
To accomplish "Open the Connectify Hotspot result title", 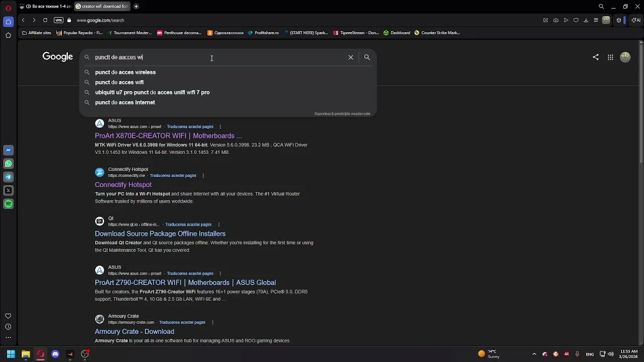I will pyautogui.click(x=123, y=185).
